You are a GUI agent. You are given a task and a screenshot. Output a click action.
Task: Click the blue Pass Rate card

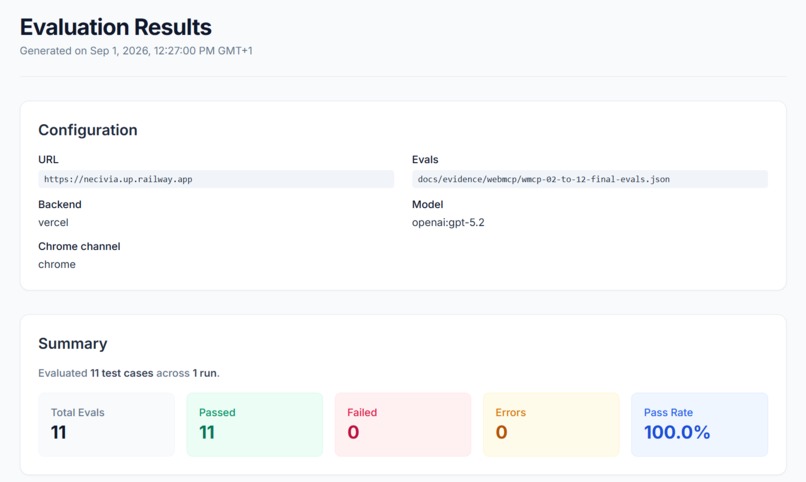(x=700, y=424)
